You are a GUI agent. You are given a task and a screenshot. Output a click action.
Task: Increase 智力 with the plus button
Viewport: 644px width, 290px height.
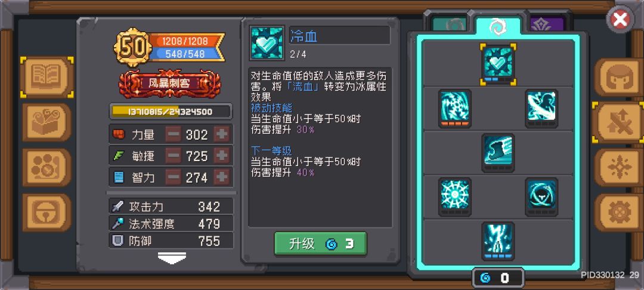[x=222, y=177]
